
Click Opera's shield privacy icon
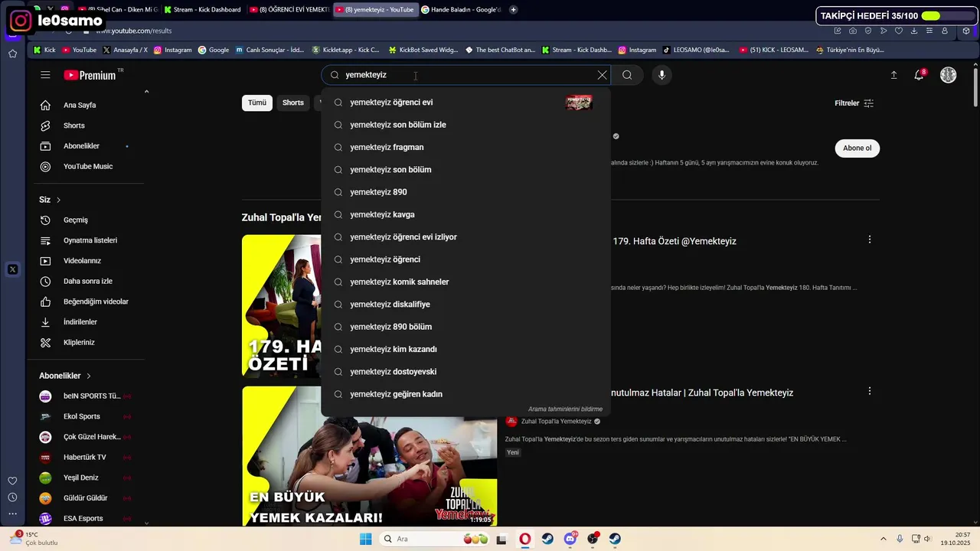[868, 31]
